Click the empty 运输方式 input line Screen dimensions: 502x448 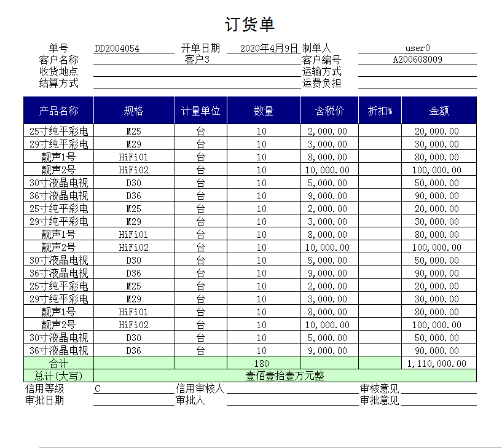(x=417, y=71)
